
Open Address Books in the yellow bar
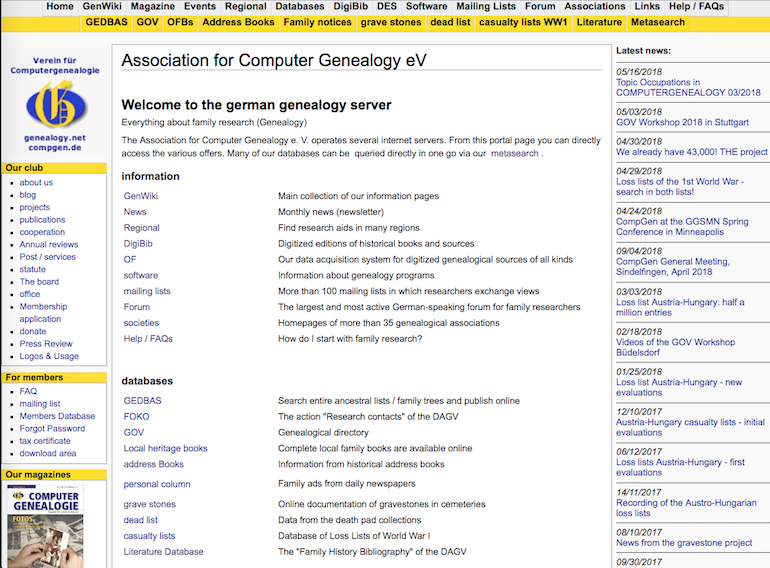[238, 23]
